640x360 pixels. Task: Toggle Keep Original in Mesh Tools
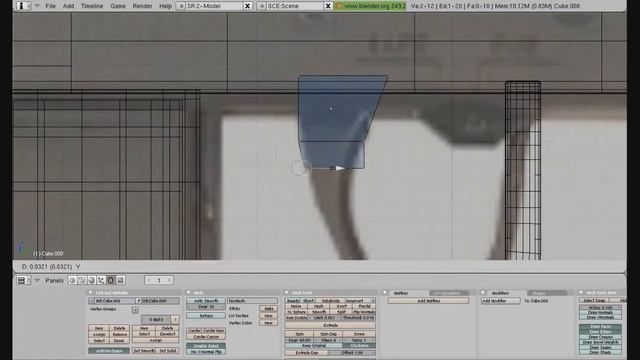(x=313, y=346)
